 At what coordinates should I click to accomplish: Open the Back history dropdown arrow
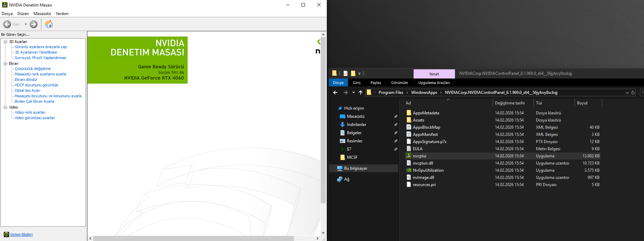coord(26,24)
